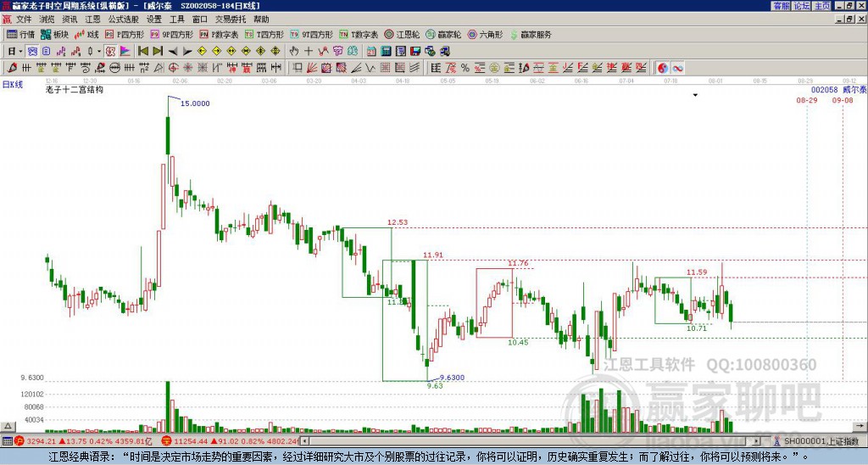Toggle the colored flag chart icon

125,52
